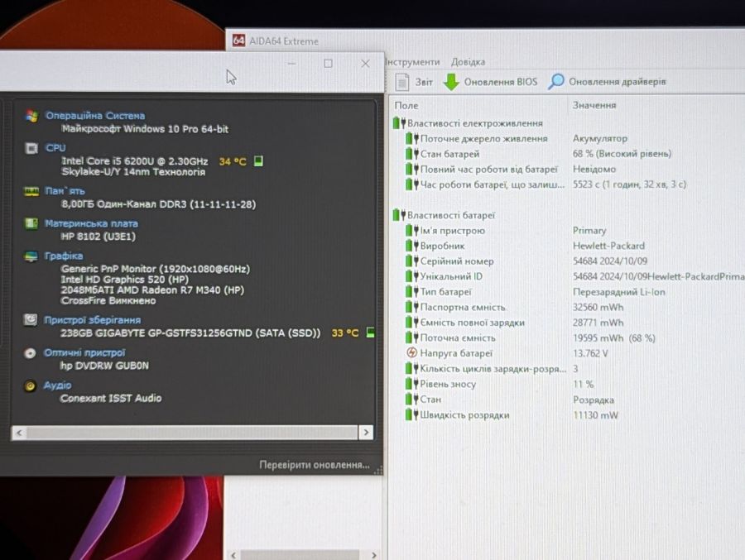Click the battery icon beside Ім'я пристрою
745x560 pixels.
click(412, 230)
